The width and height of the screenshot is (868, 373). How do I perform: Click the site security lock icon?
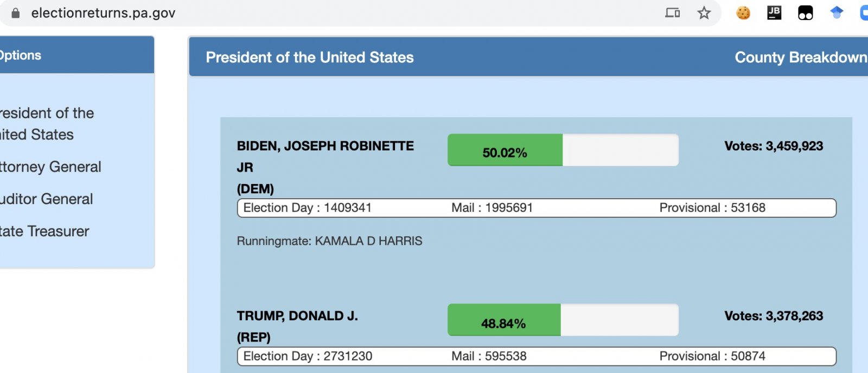click(x=16, y=13)
